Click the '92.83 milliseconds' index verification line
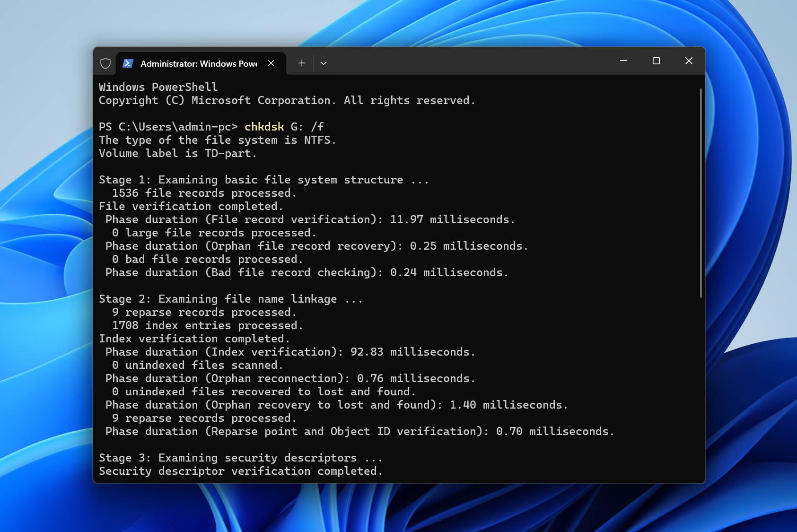Viewport: 797px width, 532px height. (290, 352)
